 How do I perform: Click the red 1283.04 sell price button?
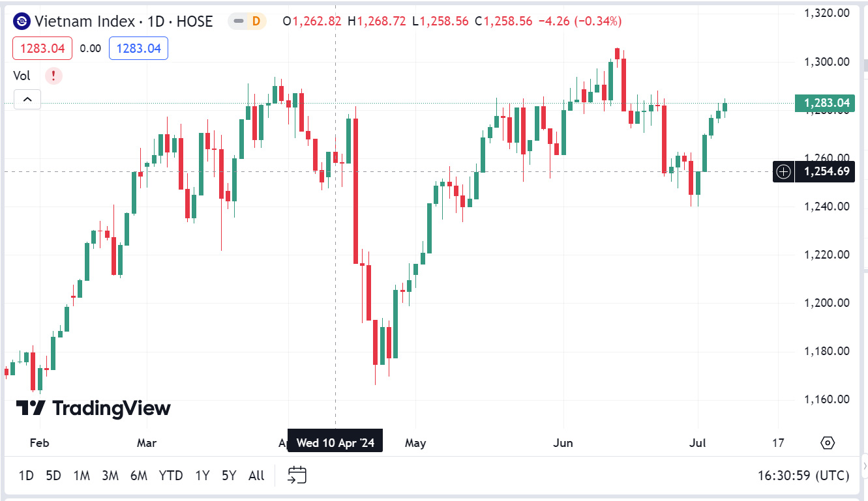(x=42, y=48)
